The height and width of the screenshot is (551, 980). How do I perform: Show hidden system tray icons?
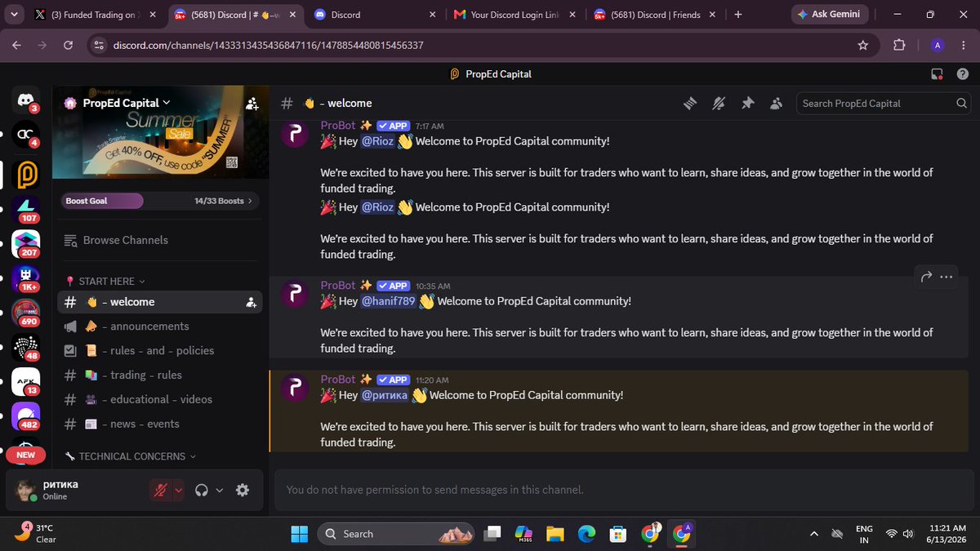tap(813, 534)
